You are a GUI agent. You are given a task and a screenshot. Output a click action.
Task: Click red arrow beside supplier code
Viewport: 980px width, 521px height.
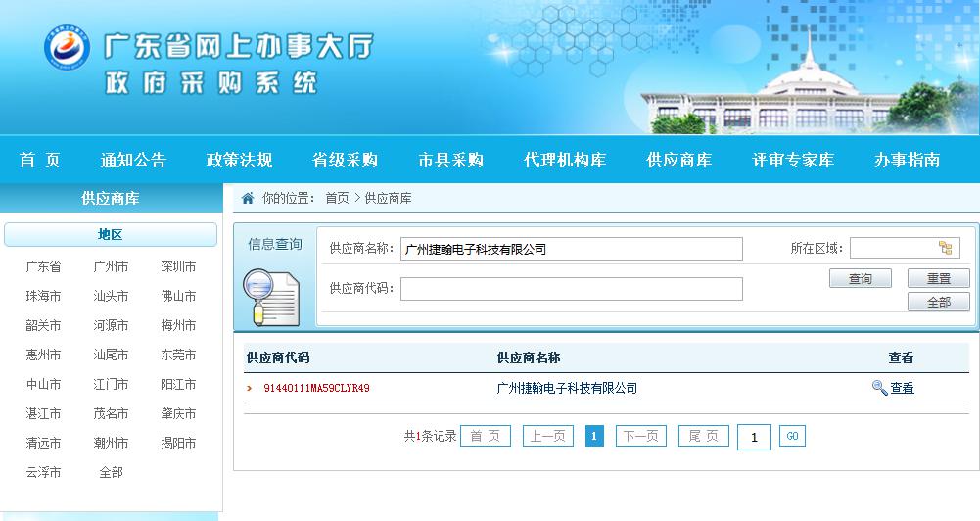point(250,389)
